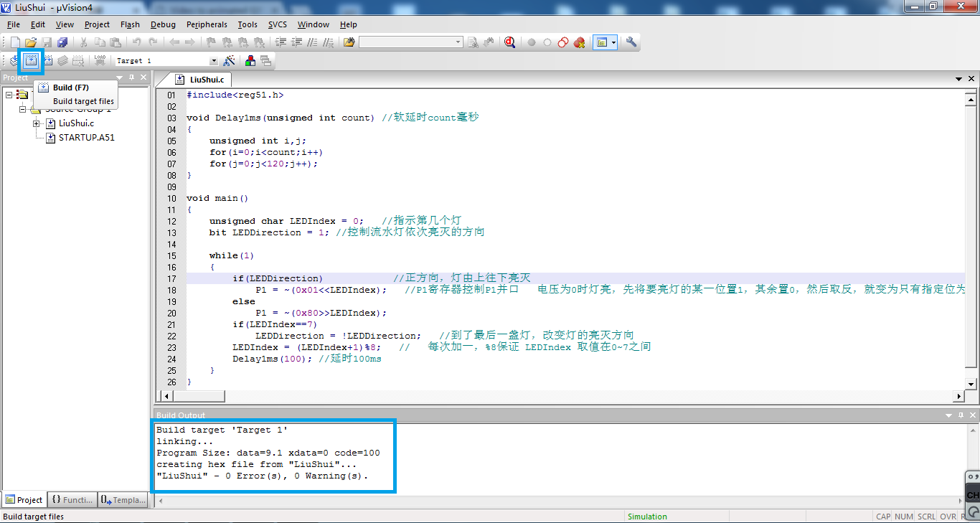Disable all breakpoints with the double red circle icon
Screen dimensions: 980x523
tap(563, 42)
